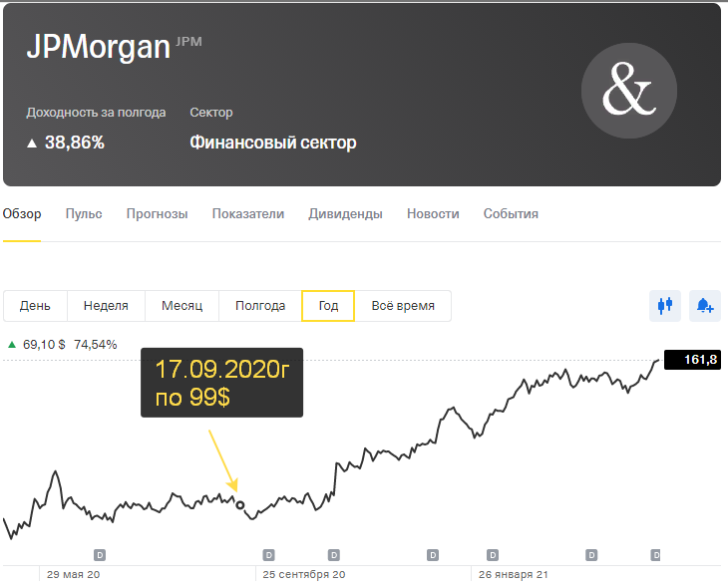Select the День period option
This screenshot has width=728, height=587.
35,306
